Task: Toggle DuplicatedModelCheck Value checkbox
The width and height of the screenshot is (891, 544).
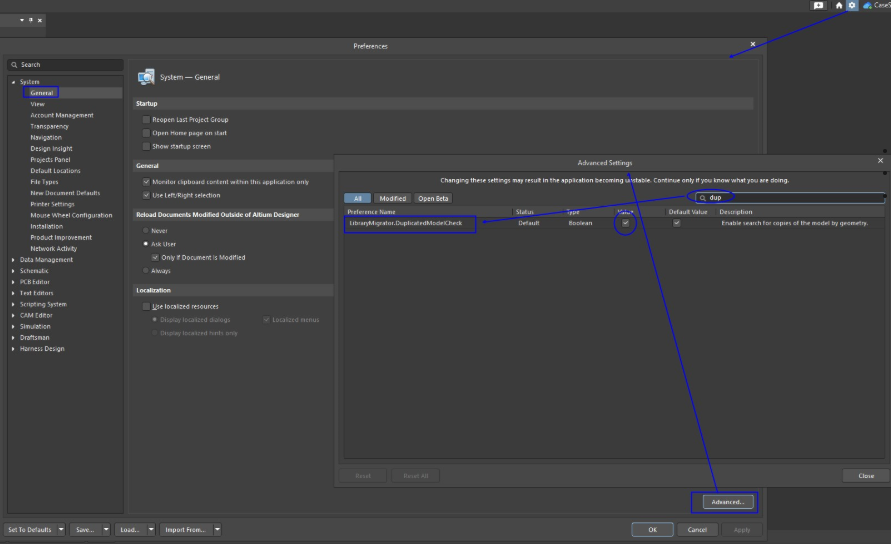Action: (626, 223)
